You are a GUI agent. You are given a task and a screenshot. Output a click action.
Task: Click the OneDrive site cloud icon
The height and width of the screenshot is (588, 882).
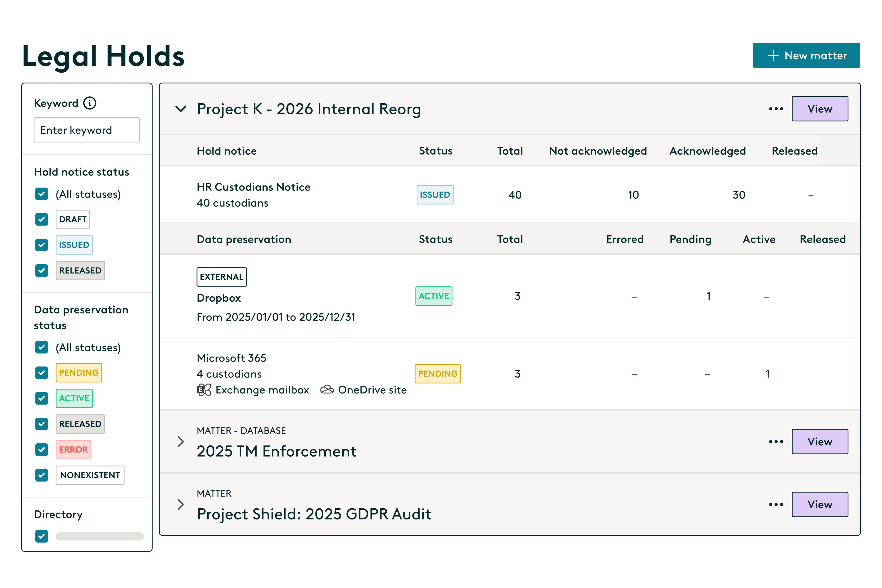[327, 390]
